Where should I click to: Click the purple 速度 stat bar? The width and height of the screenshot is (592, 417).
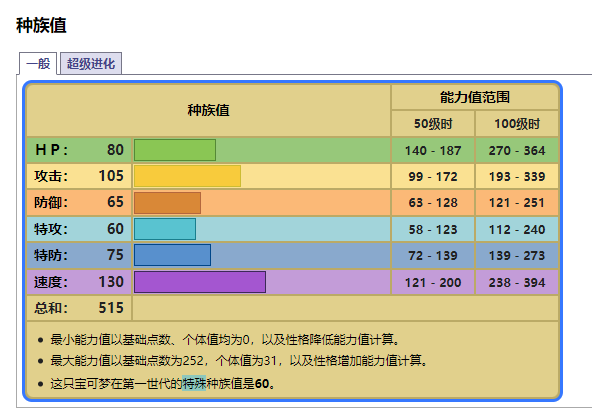click(200, 282)
